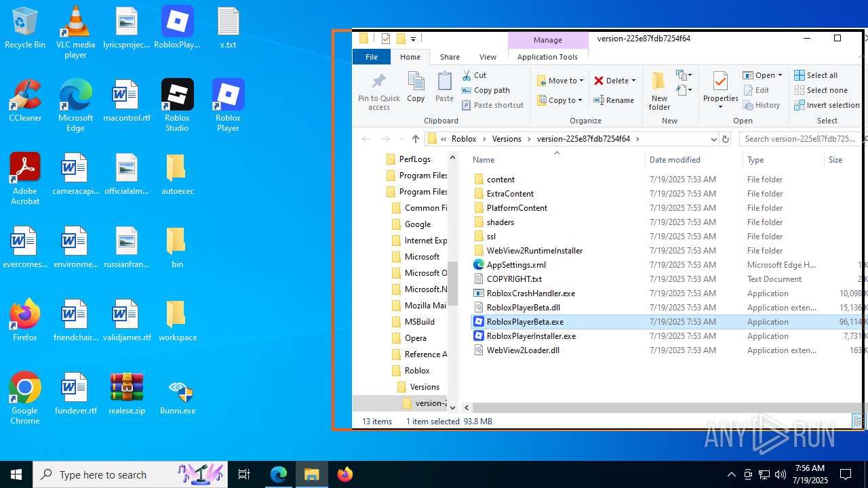This screenshot has height=488, width=868.
Task: Select CCleaner desktop icon
Action: click(x=25, y=101)
